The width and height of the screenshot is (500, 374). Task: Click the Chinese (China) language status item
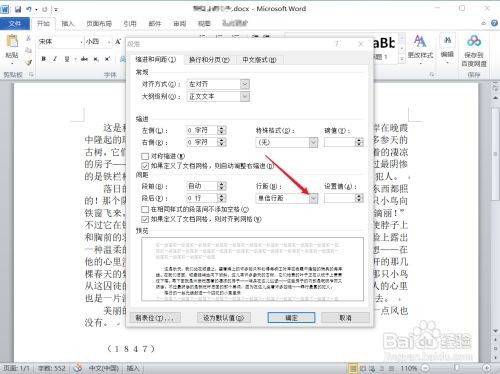click(x=104, y=368)
